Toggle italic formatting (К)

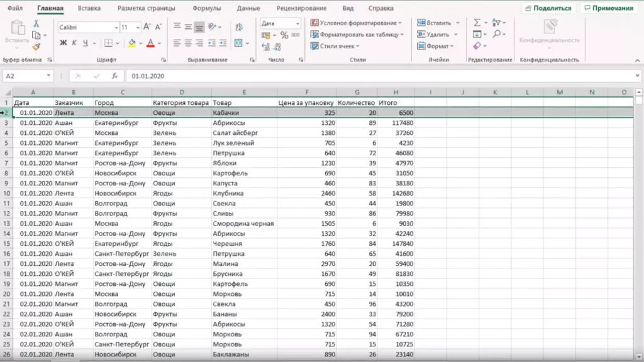pyautogui.click(x=74, y=43)
